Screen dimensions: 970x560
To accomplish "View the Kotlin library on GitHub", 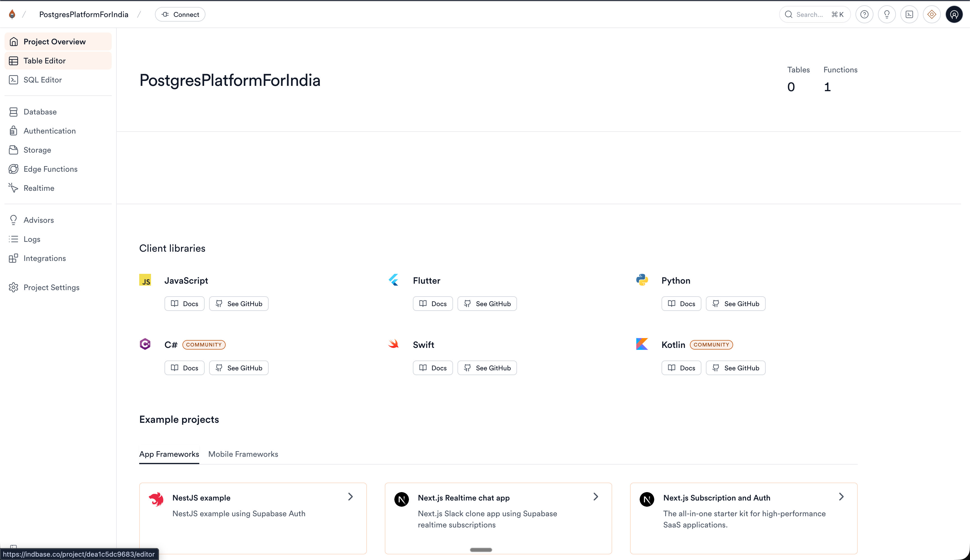I will (x=735, y=368).
